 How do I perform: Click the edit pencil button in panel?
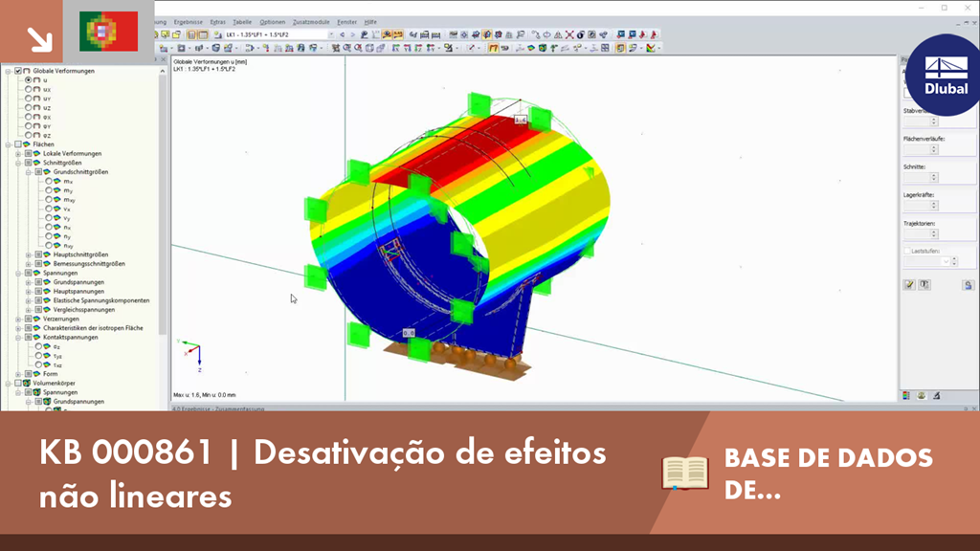[909, 285]
